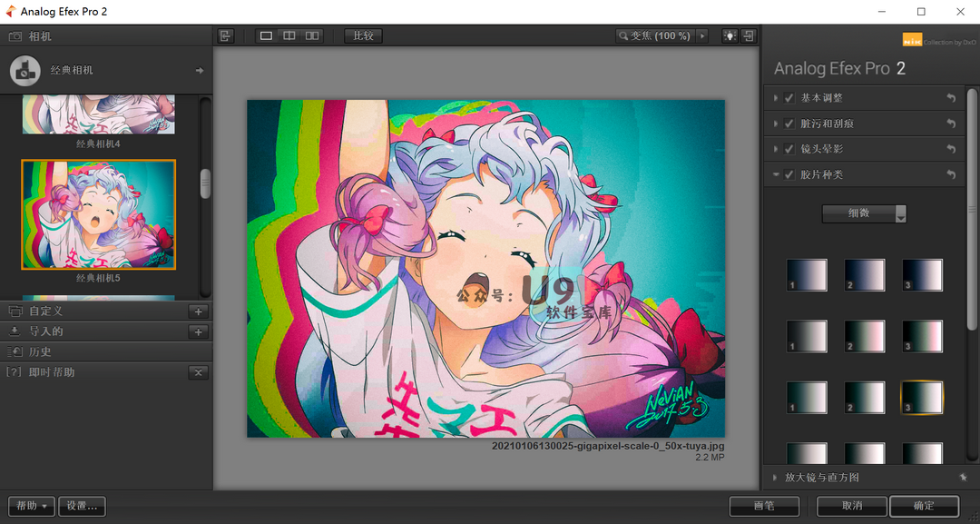Select film swatch 2 in second row
The image size is (980, 524).
(x=865, y=336)
